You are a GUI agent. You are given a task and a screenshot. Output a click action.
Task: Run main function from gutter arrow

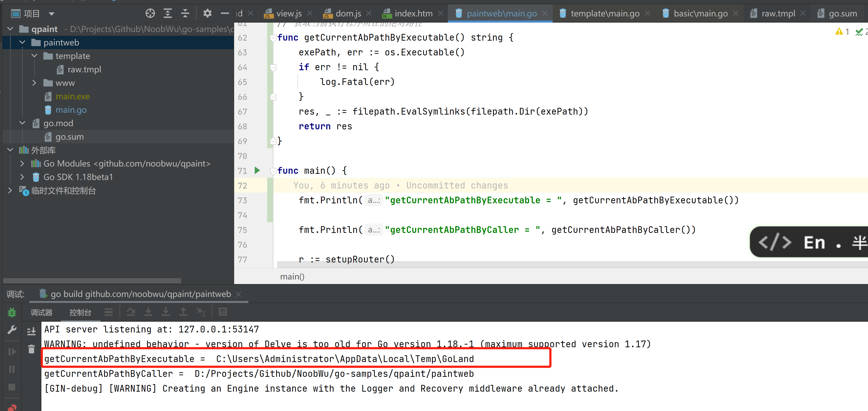[x=257, y=170]
